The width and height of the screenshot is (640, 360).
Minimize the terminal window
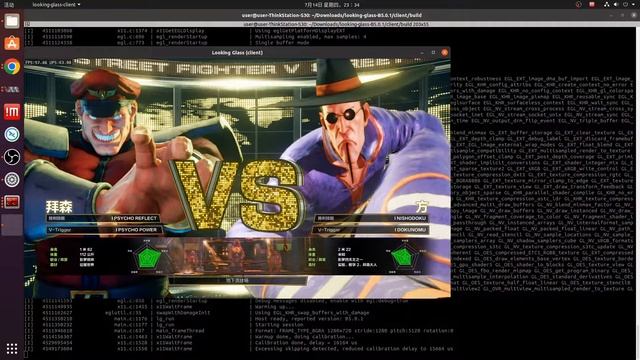click(611, 15)
